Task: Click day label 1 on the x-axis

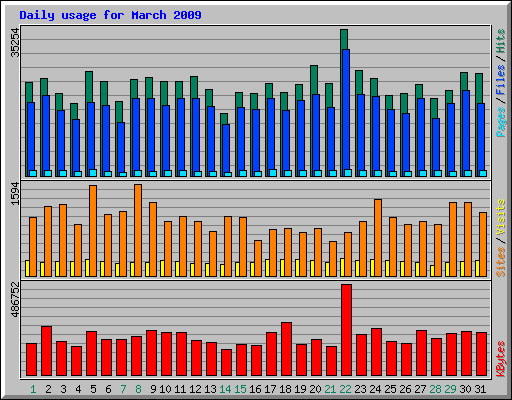Action: click(33, 389)
